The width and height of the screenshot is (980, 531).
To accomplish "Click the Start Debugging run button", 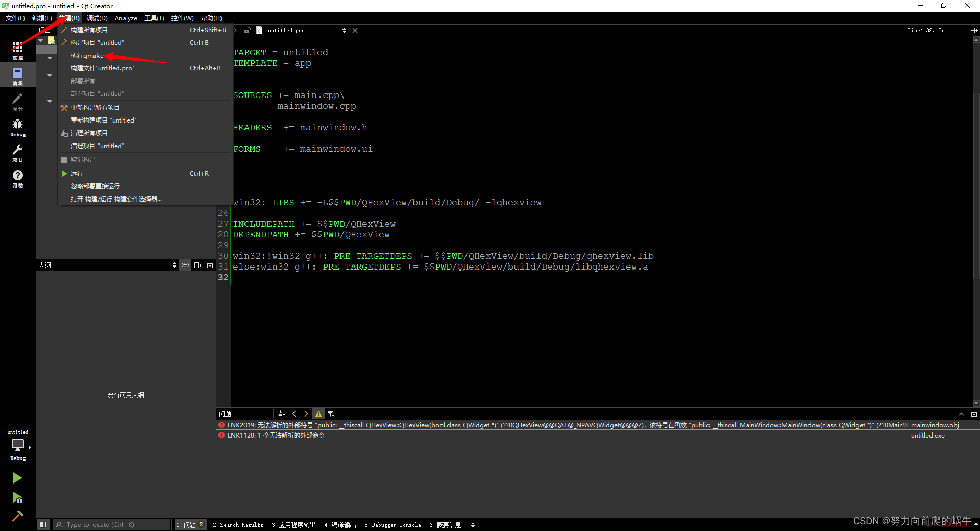I will click(x=17, y=497).
